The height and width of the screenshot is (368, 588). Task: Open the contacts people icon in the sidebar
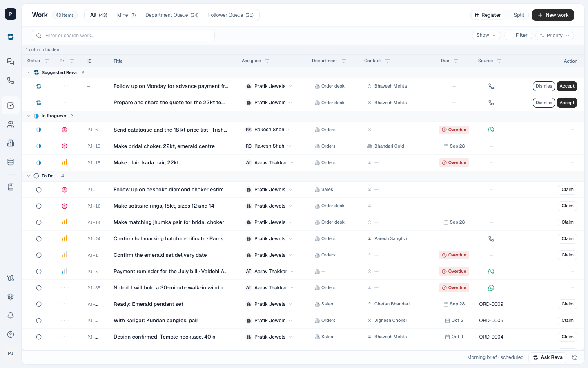[x=11, y=124]
